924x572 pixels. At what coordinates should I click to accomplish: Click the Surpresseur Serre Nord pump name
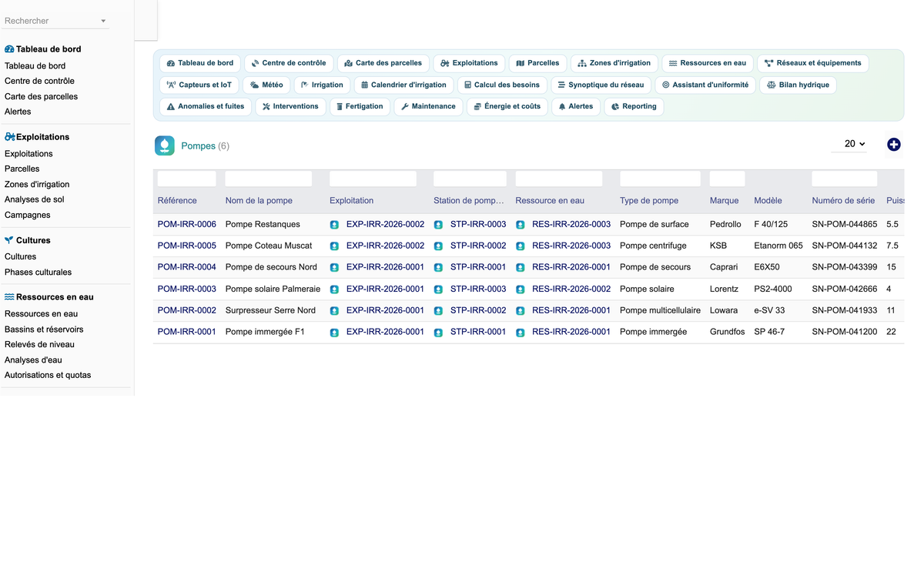click(x=270, y=311)
